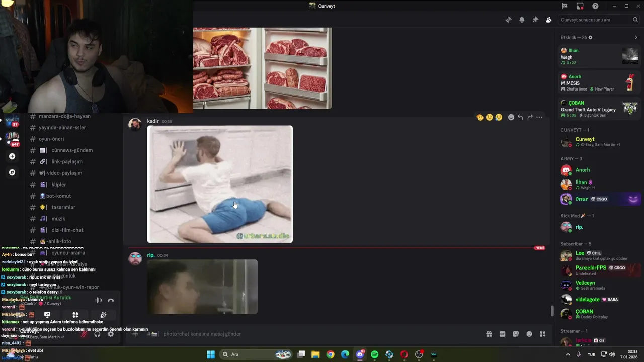Select subscriber Lee in member list

(599, 255)
